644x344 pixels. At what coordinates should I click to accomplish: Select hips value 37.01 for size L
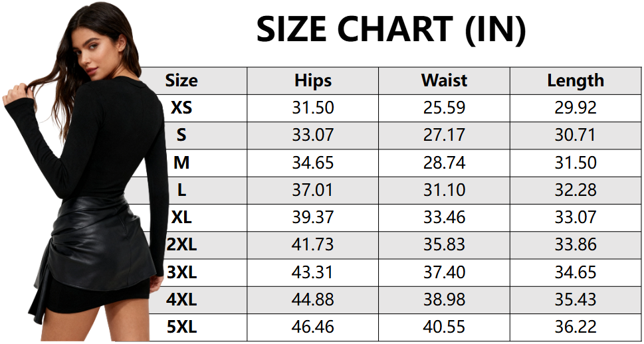313,190
